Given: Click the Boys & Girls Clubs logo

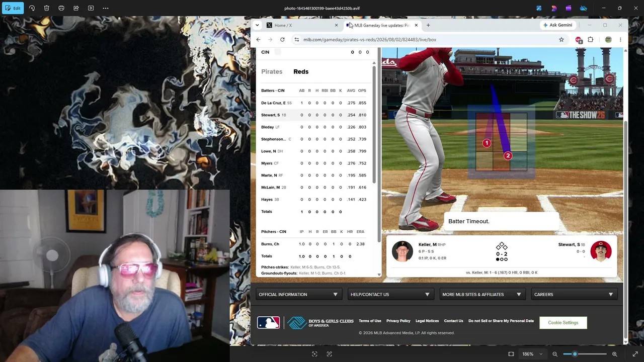Looking at the screenshot, I should point(320,323).
